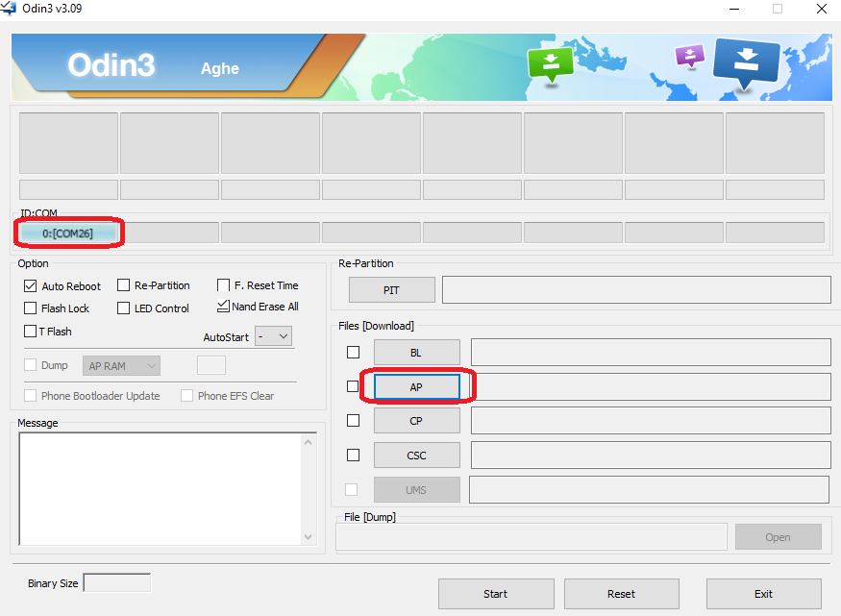Open the AutoStart dropdown

click(274, 336)
